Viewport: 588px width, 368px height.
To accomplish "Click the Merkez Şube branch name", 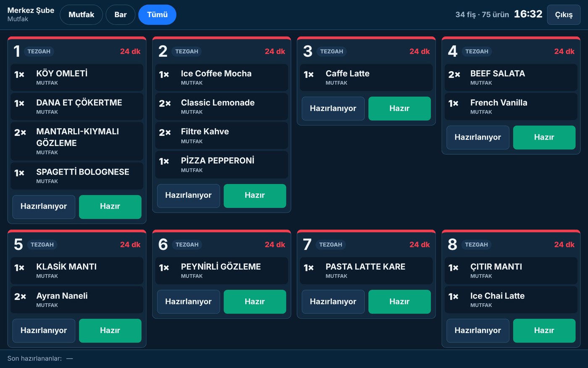I will 31,11.
